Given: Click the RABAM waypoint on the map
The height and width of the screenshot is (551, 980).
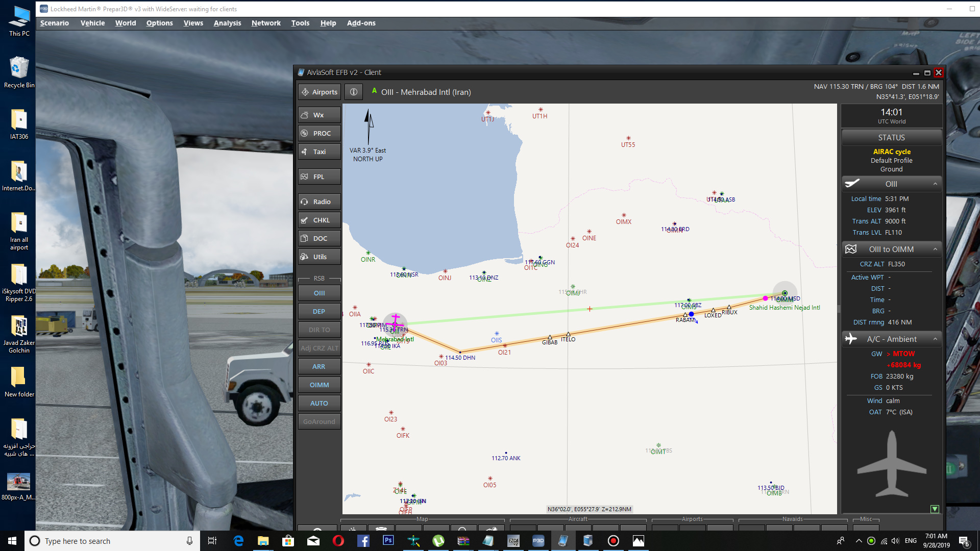Looking at the screenshot, I should pyautogui.click(x=685, y=315).
